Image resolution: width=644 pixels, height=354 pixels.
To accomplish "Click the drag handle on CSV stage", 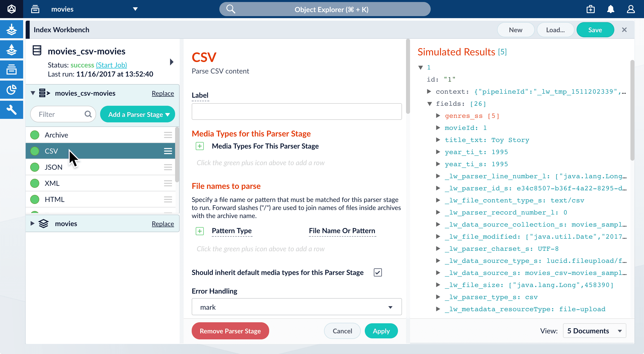I will [x=168, y=151].
